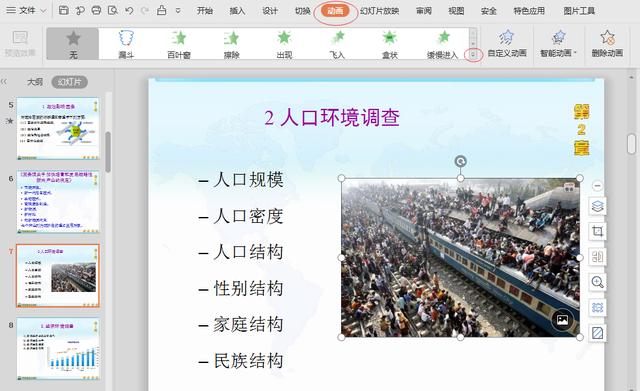This screenshot has height=391, width=640.
Task: Apply the 盒状 animation effect
Action: pyautogui.click(x=389, y=44)
